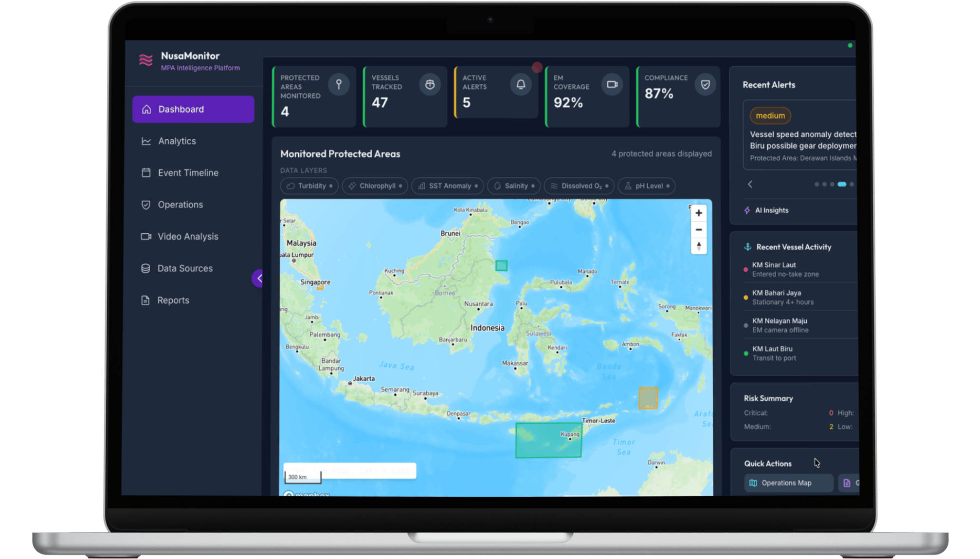Toggle the Salinity data layer
980x559 pixels.
coord(513,186)
